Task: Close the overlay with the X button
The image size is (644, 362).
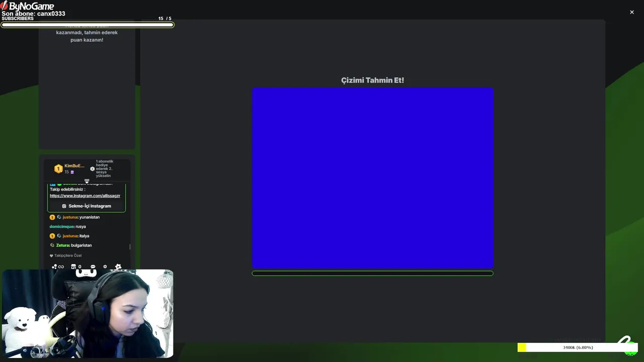Action: (632, 12)
